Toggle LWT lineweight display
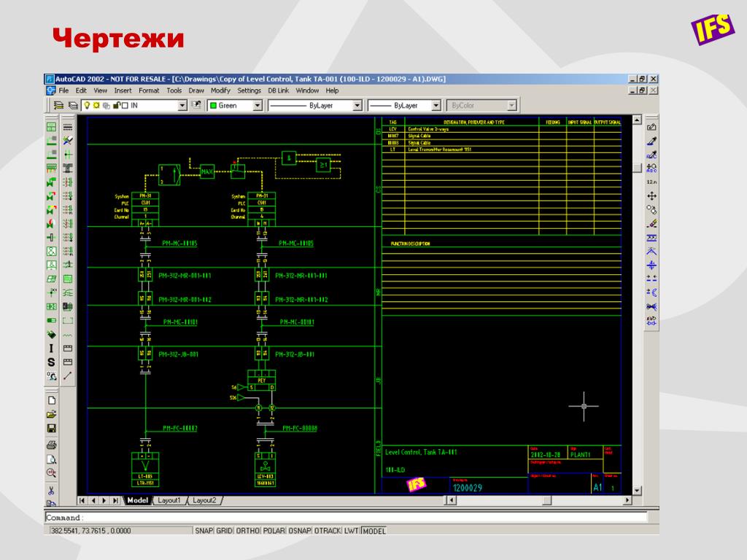 [x=351, y=531]
